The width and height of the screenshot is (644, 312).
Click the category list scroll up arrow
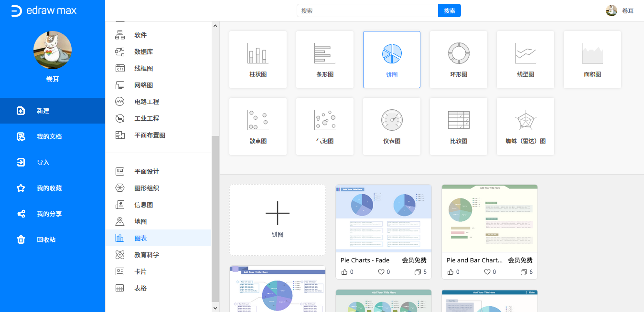(x=215, y=26)
